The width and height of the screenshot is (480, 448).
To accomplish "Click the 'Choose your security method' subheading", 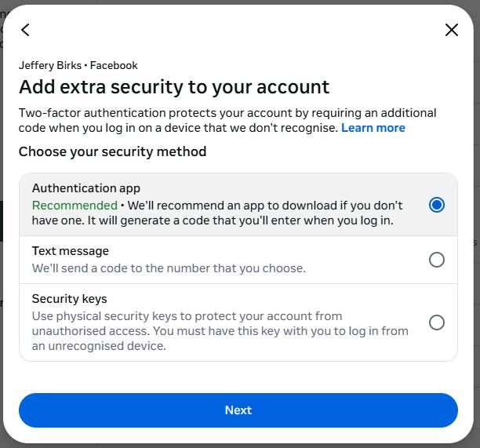I will coord(113,151).
